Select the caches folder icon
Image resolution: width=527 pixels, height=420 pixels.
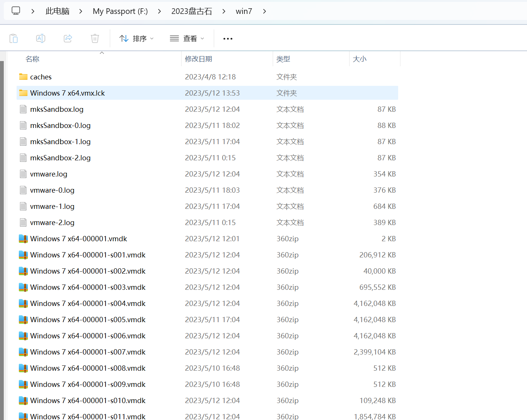[23, 77]
